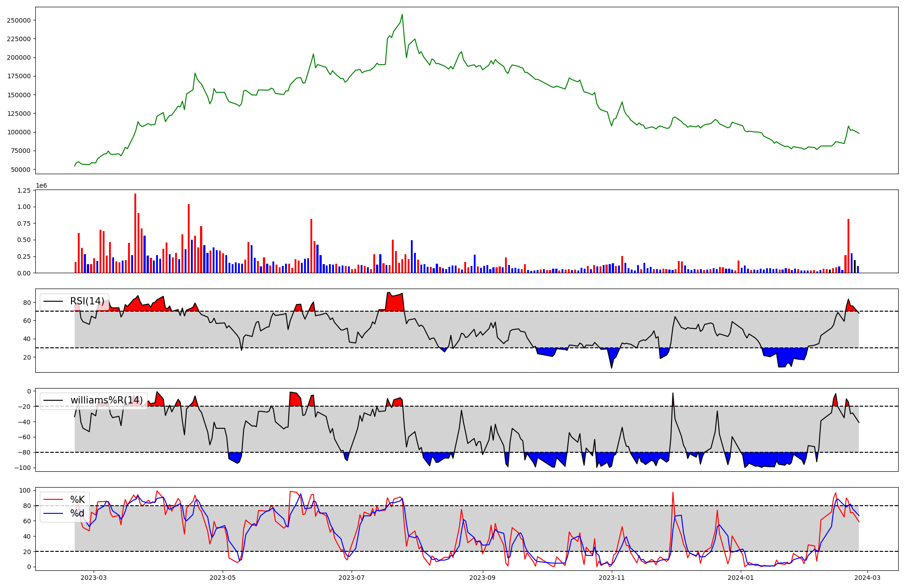Click the 2023-09 x-axis date label
Image resolution: width=905 pixels, height=588 pixels.
[482, 578]
